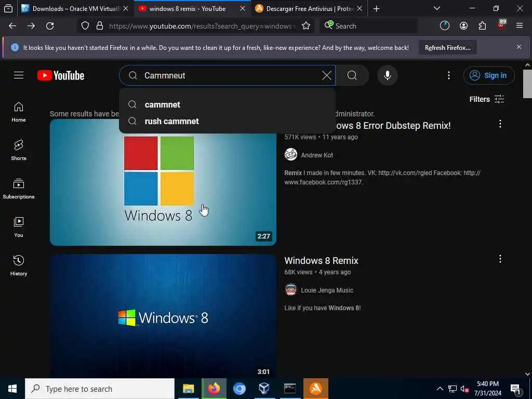Focus the YouTube search field containing Cammneut
The width and height of the screenshot is (532, 399).
[228, 75]
